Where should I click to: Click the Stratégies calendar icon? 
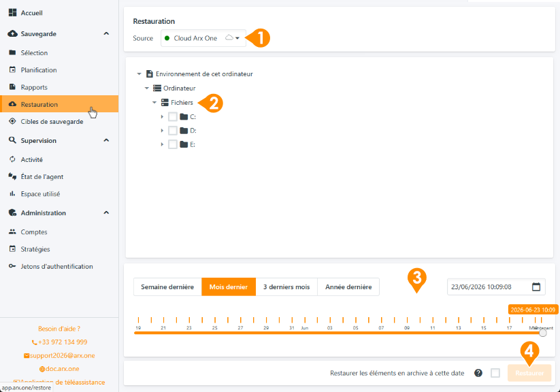pyautogui.click(x=12, y=248)
